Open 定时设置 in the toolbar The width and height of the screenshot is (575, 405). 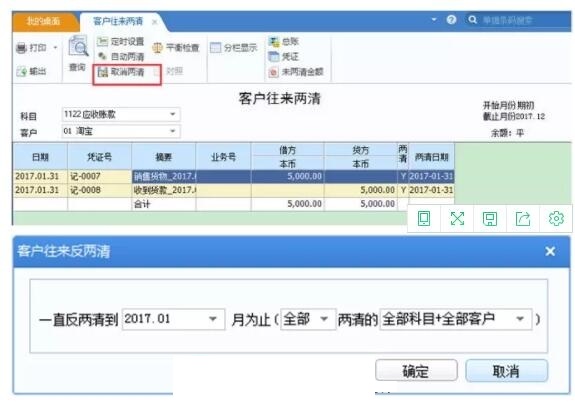121,41
